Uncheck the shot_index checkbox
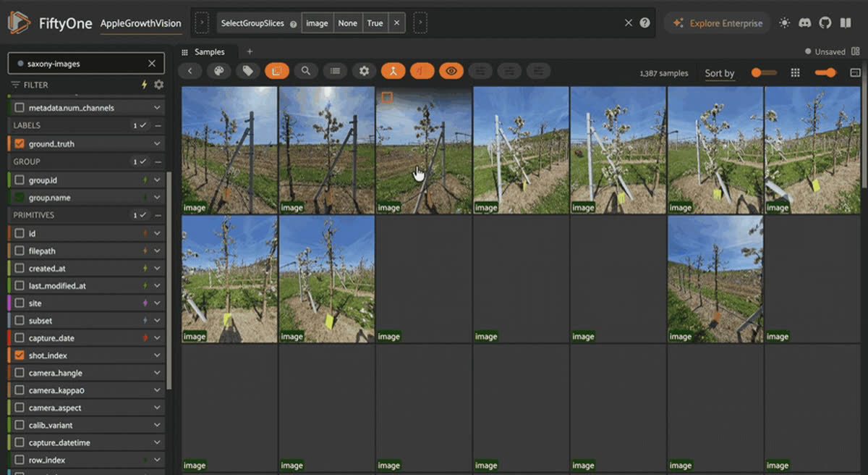 [x=20, y=356]
